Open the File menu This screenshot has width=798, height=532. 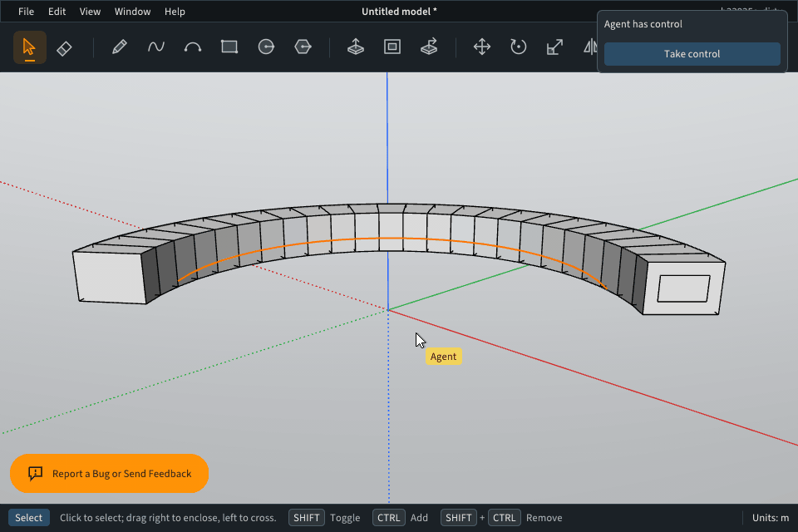26,11
